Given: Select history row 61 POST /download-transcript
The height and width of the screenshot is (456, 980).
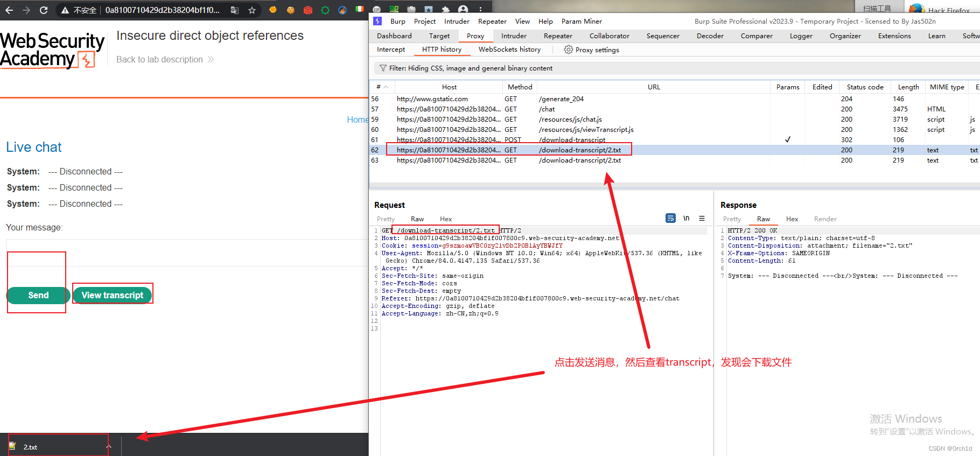Looking at the screenshot, I should click(674, 140).
